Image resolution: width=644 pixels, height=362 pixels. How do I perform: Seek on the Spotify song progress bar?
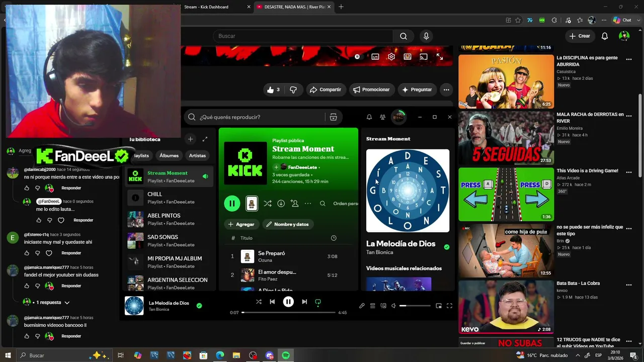(x=288, y=312)
